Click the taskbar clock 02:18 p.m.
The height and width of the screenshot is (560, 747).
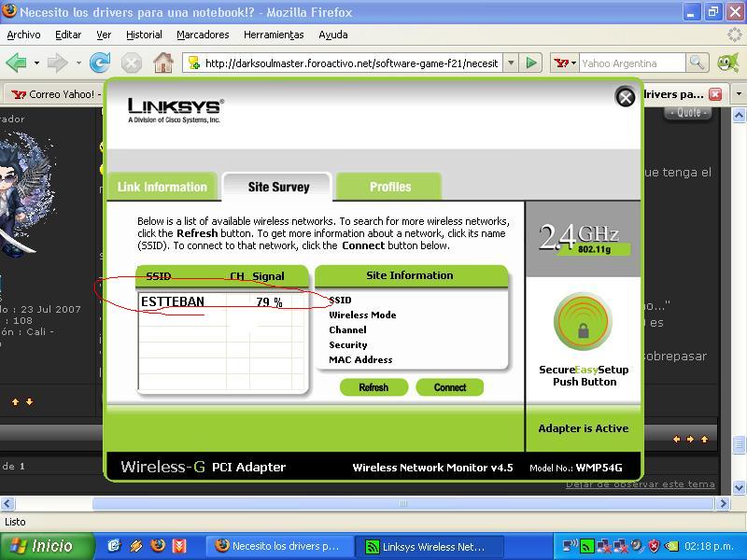709,546
